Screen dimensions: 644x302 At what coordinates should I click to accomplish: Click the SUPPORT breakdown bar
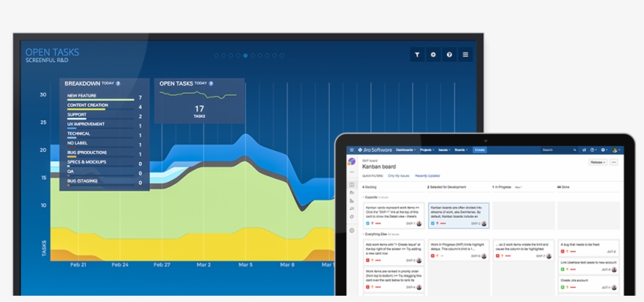click(x=101, y=119)
